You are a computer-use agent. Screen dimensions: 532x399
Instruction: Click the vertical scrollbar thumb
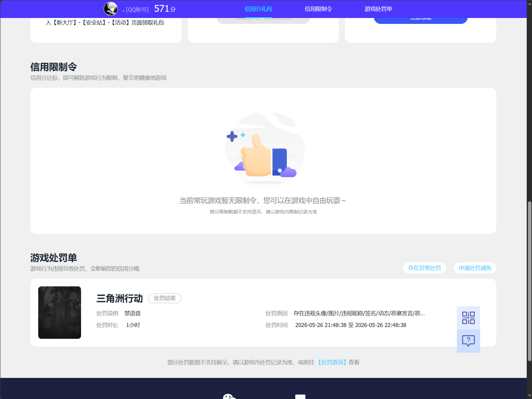click(530, 281)
